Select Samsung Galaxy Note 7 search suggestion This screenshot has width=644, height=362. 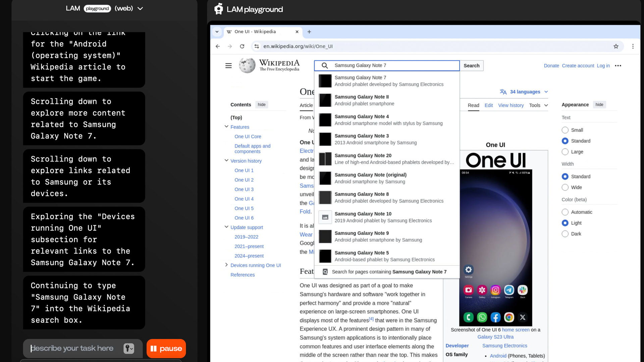388,80
